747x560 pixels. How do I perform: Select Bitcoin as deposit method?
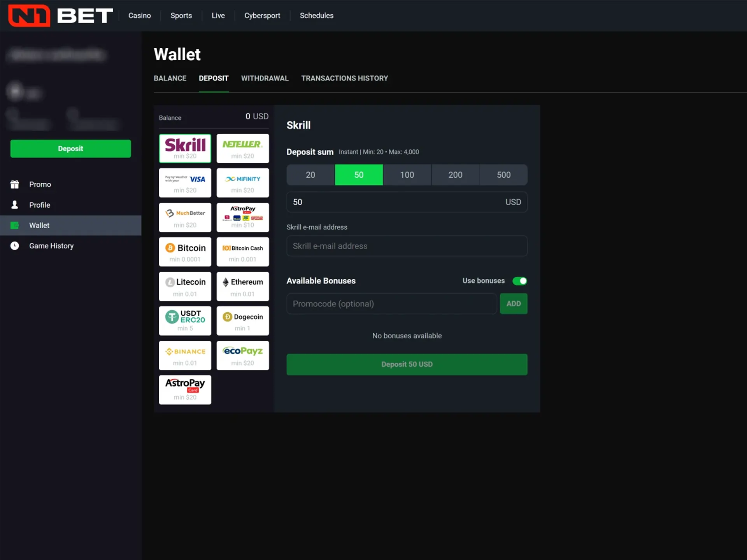tap(185, 252)
